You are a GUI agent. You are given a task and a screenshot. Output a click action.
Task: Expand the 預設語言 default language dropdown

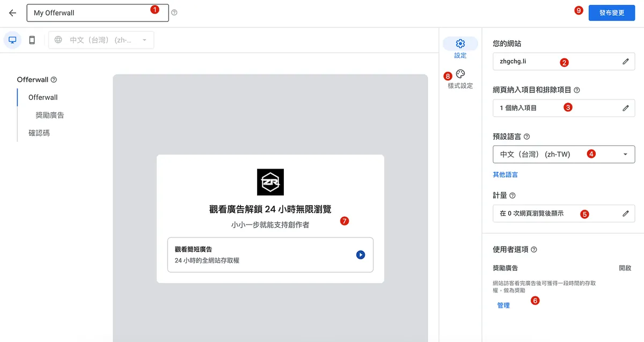pyautogui.click(x=563, y=154)
